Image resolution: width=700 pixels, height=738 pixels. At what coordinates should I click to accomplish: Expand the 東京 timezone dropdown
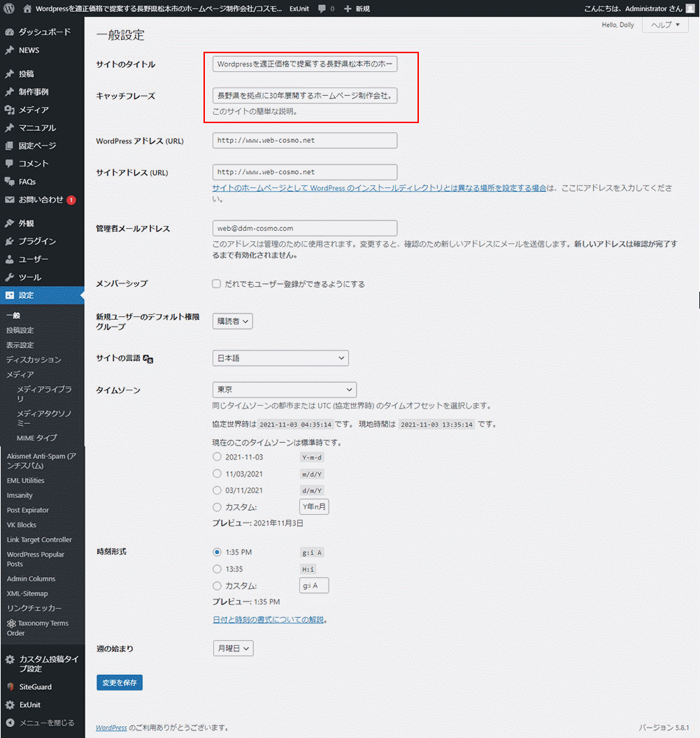point(284,390)
